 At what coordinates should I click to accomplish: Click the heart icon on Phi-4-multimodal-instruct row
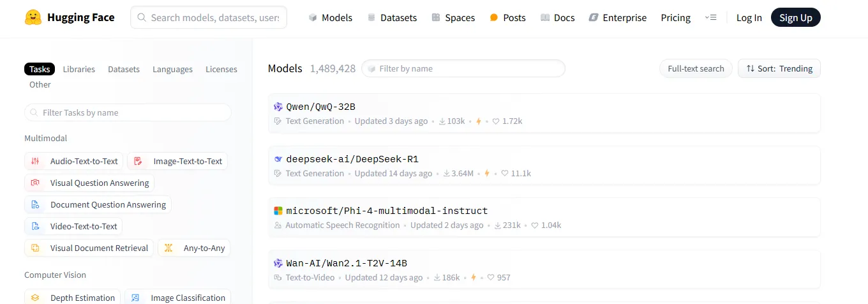[535, 225]
